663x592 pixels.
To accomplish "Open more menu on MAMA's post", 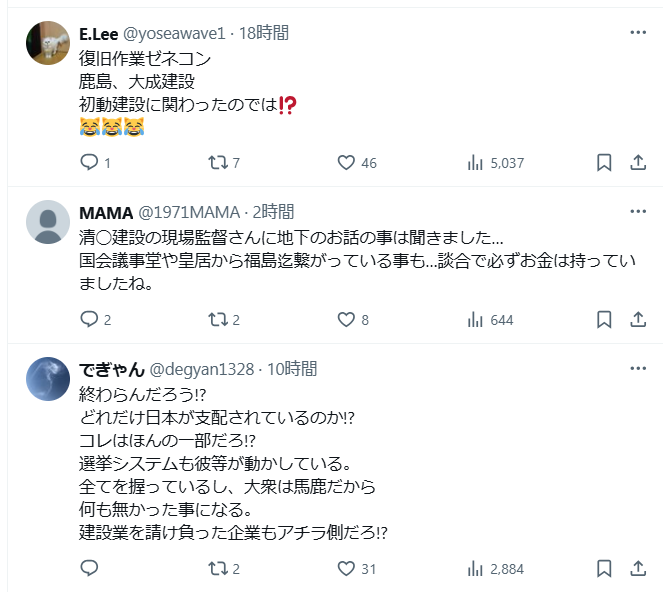I will tap(638, 212).
